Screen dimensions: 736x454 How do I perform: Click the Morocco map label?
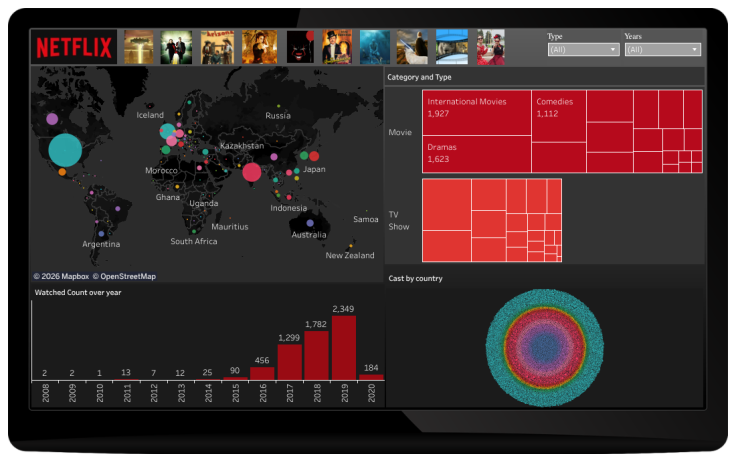[x=161, y=170]
